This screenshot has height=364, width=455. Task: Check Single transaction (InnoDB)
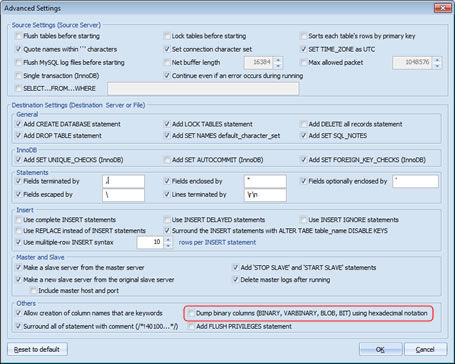point(19,76)
